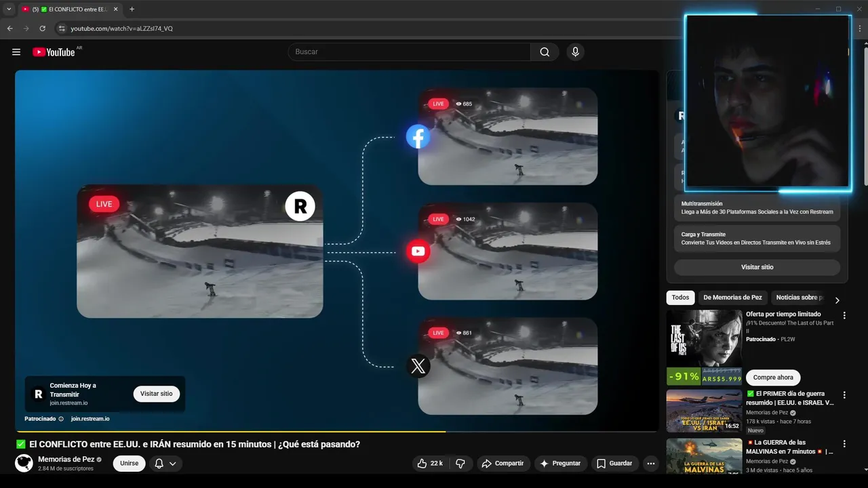Join the channel with Unirse button

tap(129, 464)
